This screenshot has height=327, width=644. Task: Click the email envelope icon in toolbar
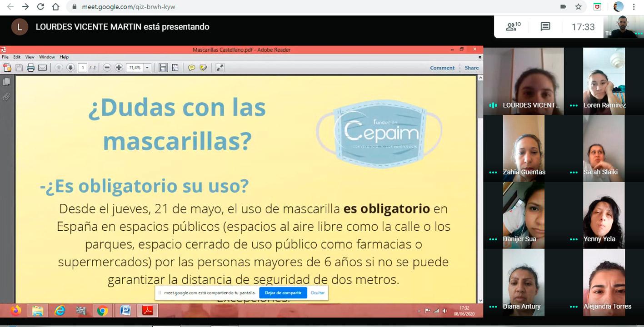coord(42,68)
